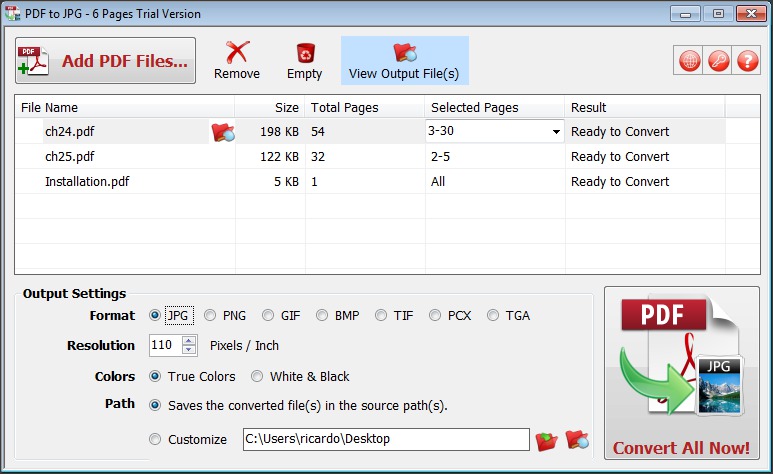Sort by the Total Pages column header
773x474 pixels.
click(x=365, y=107)
